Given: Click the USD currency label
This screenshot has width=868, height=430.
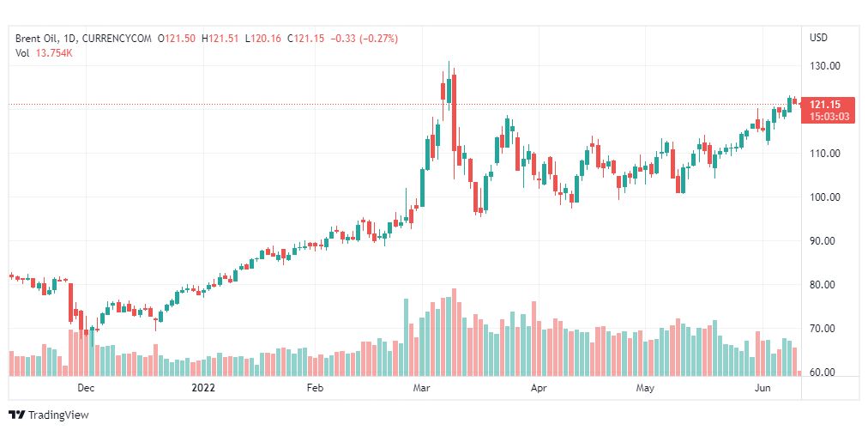Looking at the screenshot, I should point(818,38).
